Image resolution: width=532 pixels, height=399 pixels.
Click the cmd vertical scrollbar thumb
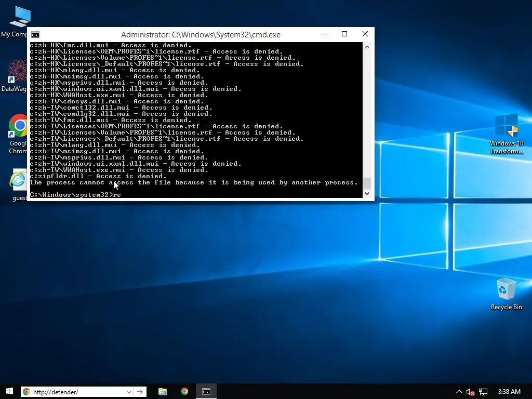[367, 183]
